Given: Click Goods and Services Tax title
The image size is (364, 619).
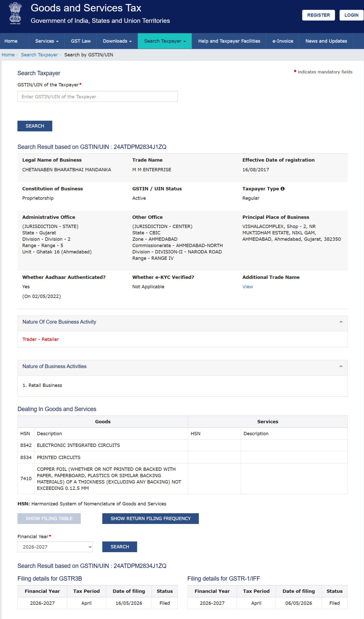Looking at the screenshot, I should (x=86, y=8).
